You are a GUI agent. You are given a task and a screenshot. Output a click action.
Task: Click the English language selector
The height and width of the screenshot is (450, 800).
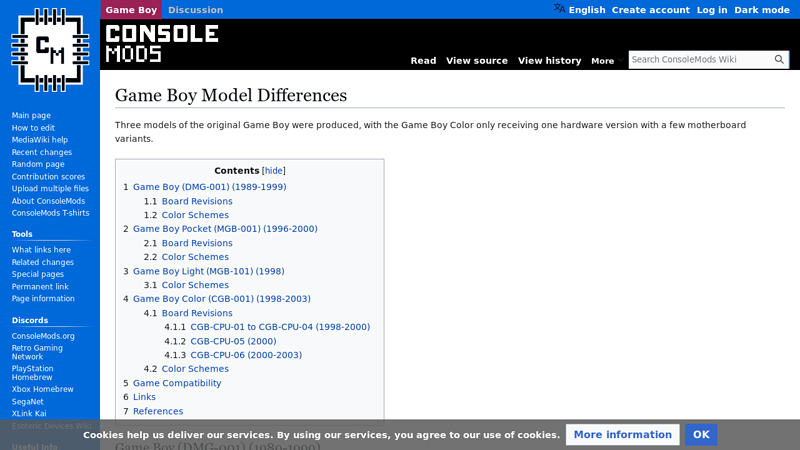click(x=587, y=10)
